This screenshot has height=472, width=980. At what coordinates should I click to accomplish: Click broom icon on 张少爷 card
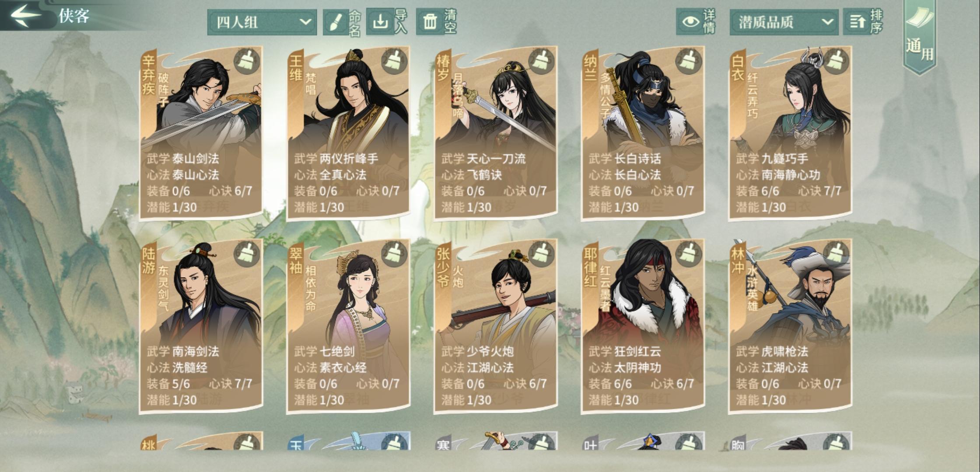[541, 254]
